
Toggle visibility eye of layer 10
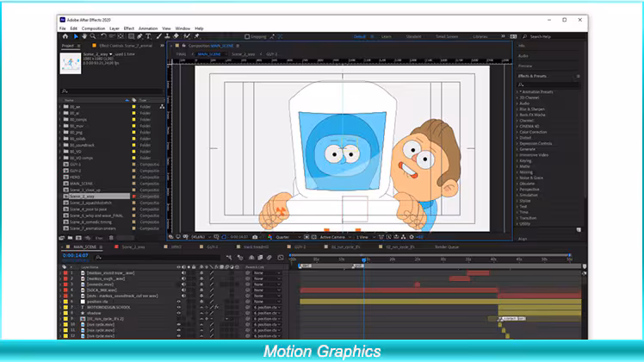tap(179, 325)
